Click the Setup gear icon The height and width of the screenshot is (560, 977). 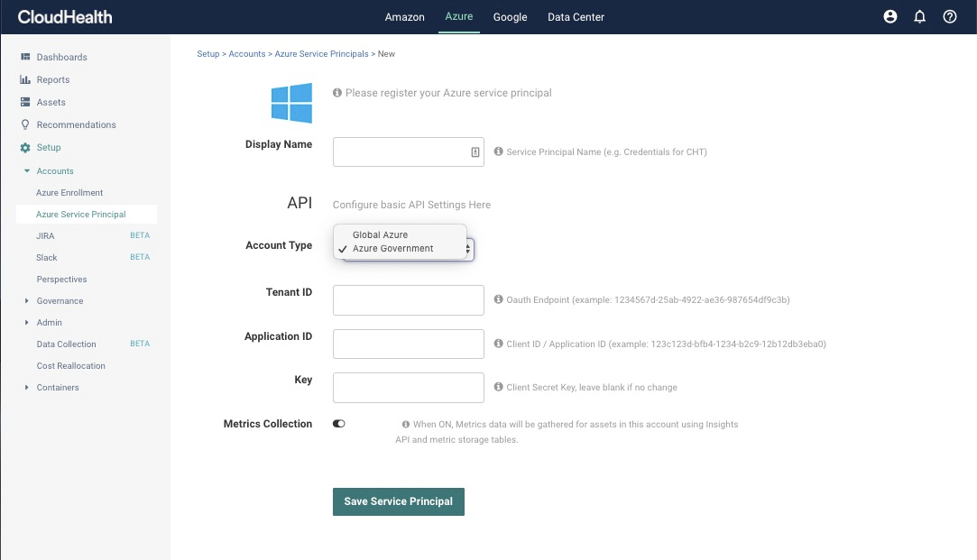pyautogui.click(x=24, y=147)
